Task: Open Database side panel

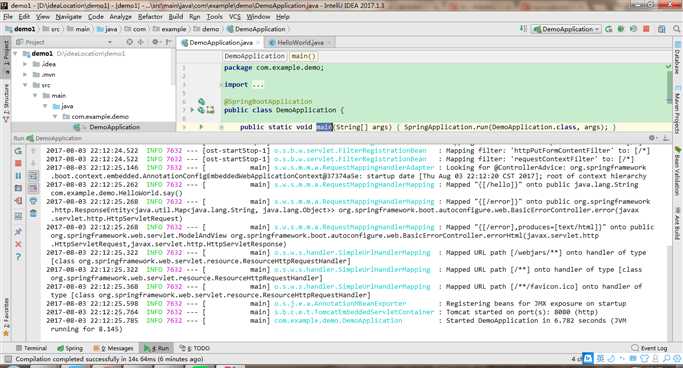Action: (x=677, y=57)
